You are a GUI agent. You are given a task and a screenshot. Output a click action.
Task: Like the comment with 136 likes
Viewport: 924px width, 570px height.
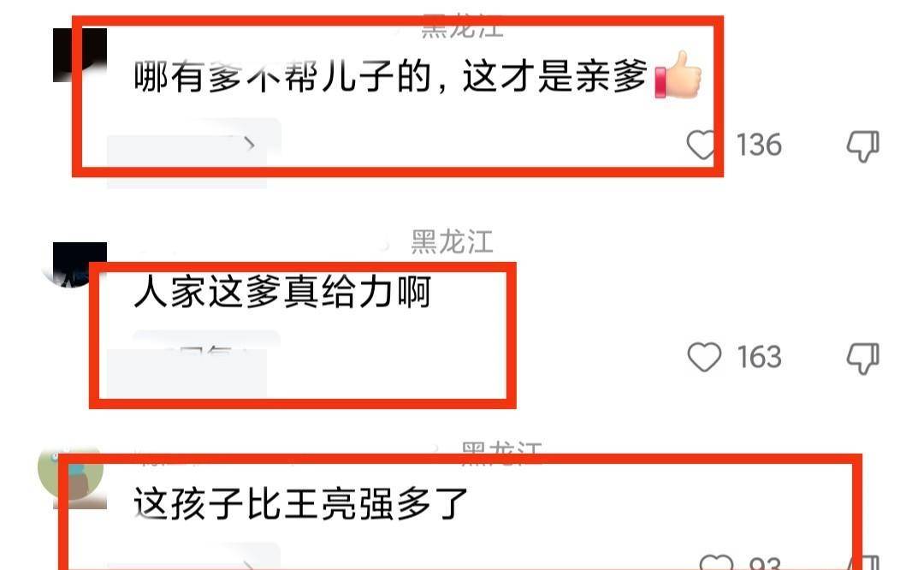coord(702,145)
